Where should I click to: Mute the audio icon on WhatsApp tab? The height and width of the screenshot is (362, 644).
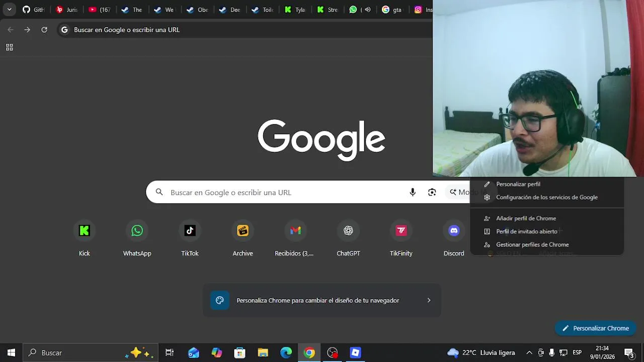368,10
